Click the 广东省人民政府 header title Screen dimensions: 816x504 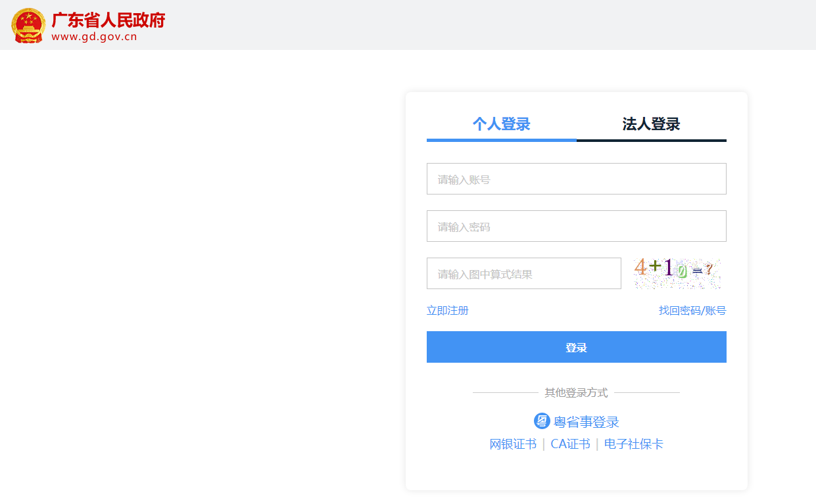point(108,20)
